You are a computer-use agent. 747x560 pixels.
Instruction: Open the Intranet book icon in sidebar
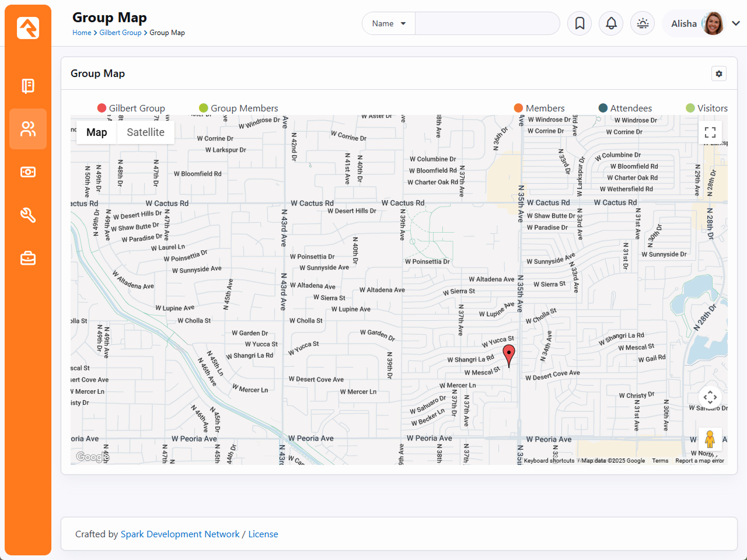point(28,86)
